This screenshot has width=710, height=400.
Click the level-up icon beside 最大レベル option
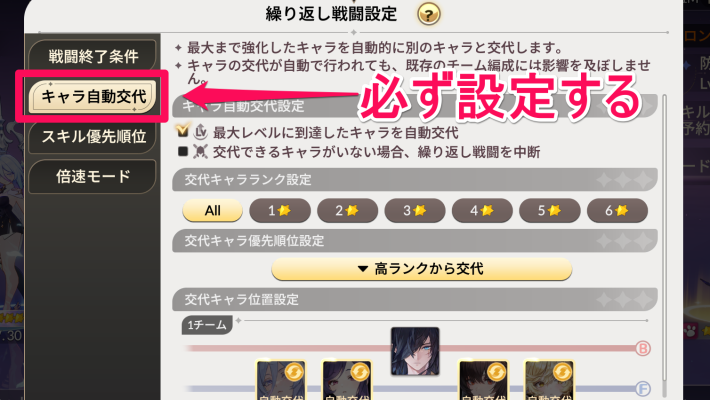(200, 132)
